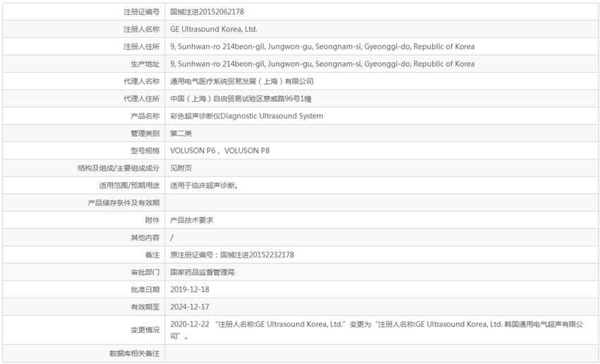Viewport: 600px width, 364px height.
Task: Click attachment value 产品技术要求
Action: 192,220
